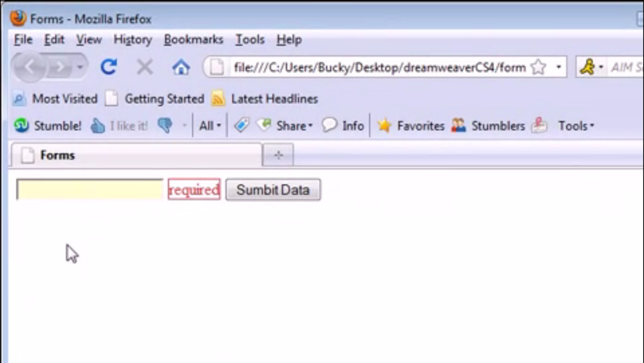Viewport: 644px width, 363px height.
Task: Go forward with the forward arrow
Action: pos(60,66)
